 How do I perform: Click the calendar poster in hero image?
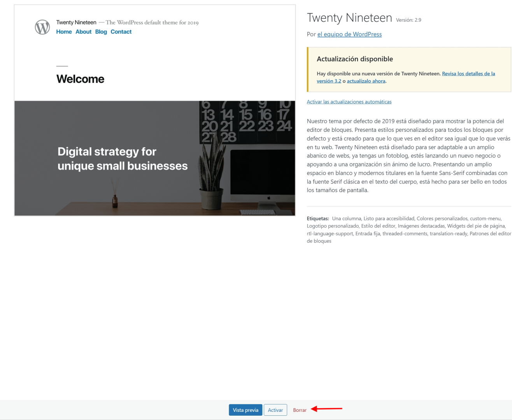pos(245,121)
